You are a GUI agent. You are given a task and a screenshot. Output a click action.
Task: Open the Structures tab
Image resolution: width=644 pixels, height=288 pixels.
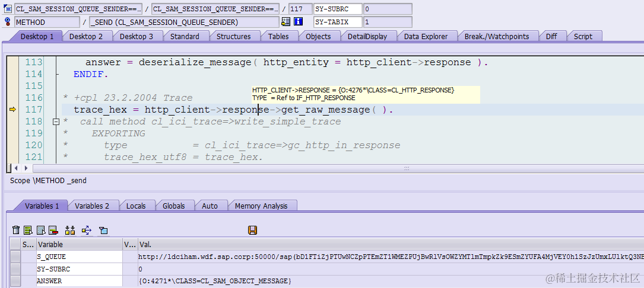pyautogui.click(x=234, y=37)
